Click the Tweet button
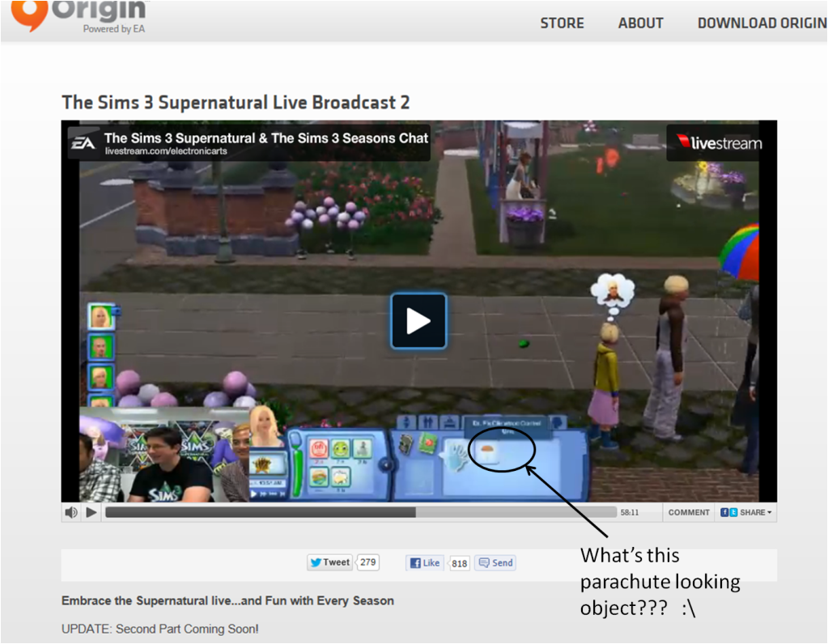This screenshot has width=828, height=644. point(330,562)
